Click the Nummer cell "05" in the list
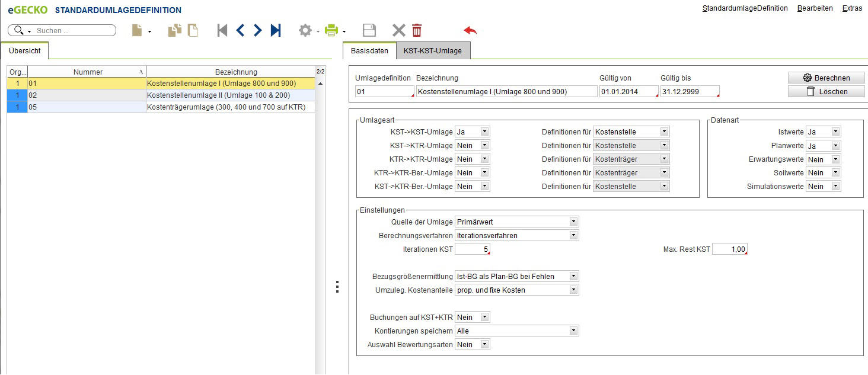The image size is (868, 375). [x=87, y=107]
